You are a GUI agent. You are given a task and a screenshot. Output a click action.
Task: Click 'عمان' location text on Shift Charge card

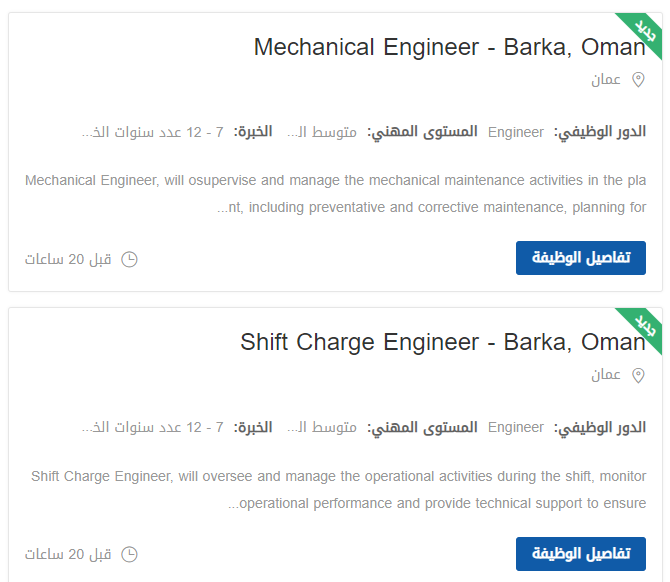tap(606, 375)
